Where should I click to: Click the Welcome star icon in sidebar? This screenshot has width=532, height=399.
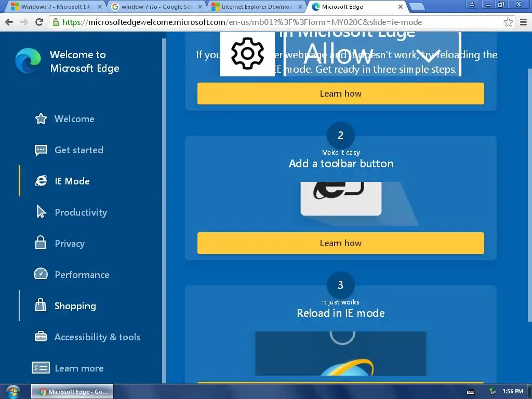pyautogui.click(x=41, y=118)
